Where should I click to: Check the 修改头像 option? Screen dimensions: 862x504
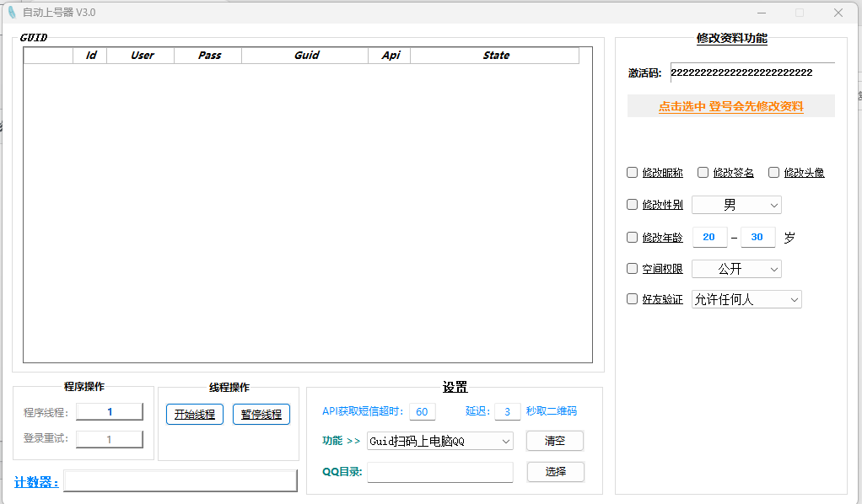point(773,173)
